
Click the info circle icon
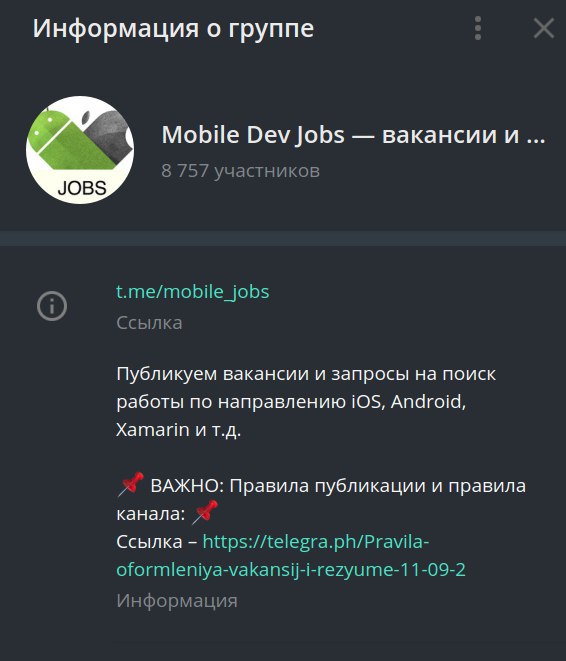click(x=52, y=306)
